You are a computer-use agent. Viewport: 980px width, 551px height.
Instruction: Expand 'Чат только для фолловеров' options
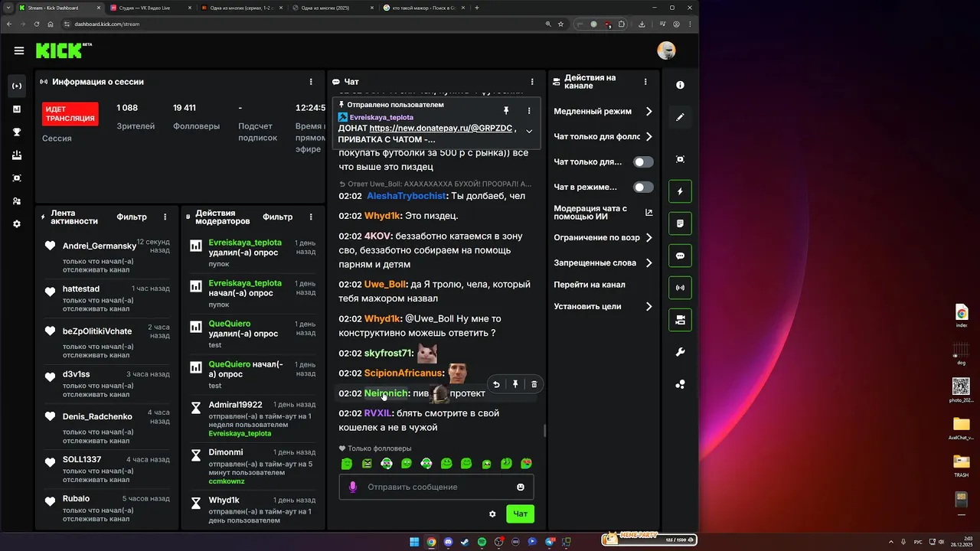click(x=648, y=137)
